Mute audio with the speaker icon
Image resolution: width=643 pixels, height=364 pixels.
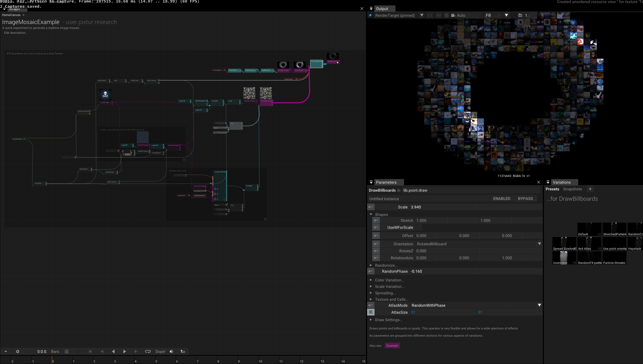pyautogui.click(x=171, y=351)
